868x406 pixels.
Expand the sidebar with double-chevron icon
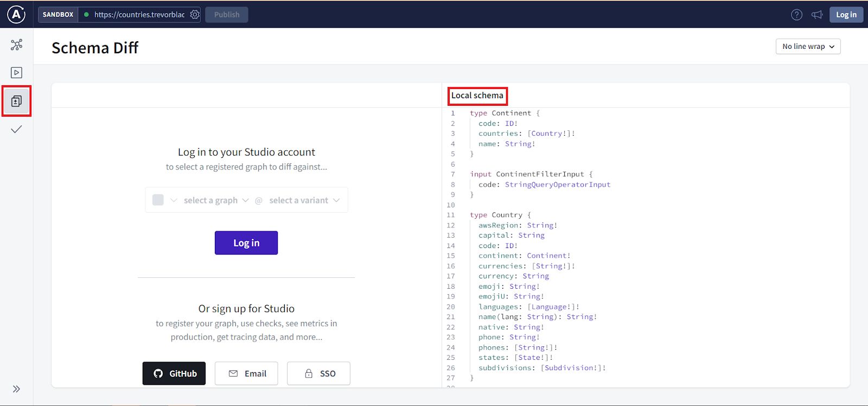click(x=16, y=389)
